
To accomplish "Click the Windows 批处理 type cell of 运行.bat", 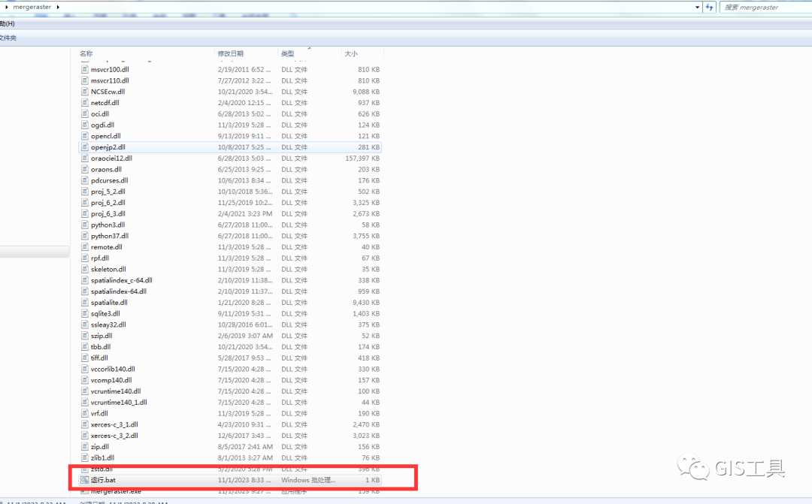I will pyautogui.click(x=308, y=480).
